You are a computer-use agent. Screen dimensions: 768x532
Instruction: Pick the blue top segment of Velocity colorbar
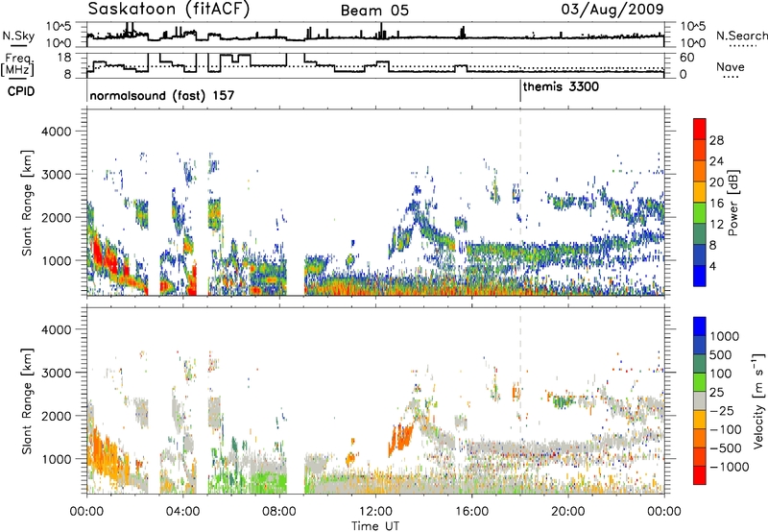pos(700,326)
